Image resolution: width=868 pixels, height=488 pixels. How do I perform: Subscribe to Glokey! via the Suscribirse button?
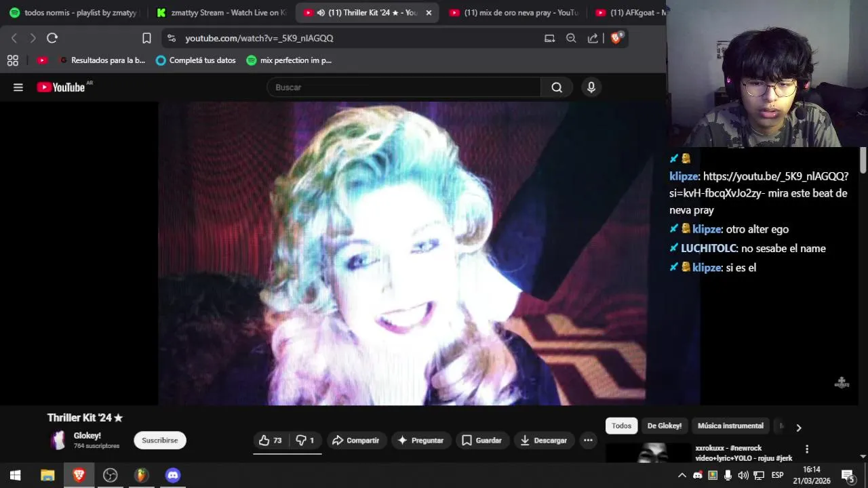coord(160,441)
